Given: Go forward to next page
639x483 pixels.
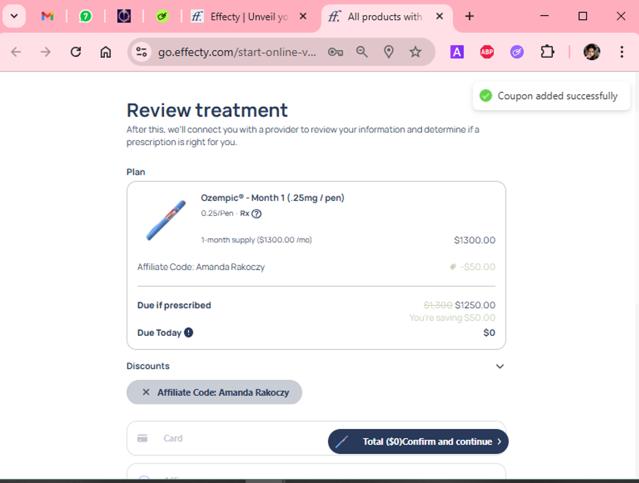Looking at the screenshot, I should point(46,52).
